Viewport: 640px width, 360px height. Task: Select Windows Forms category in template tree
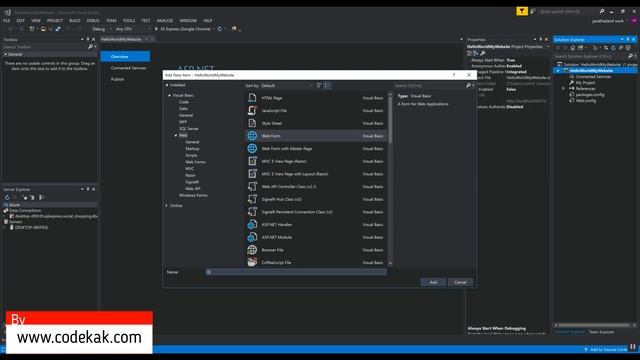[193, 196]
